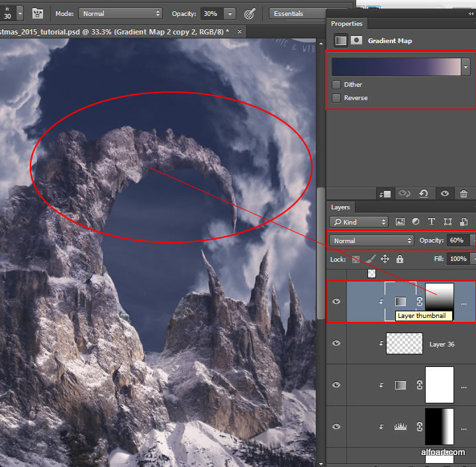Filter layers by pixel layer icon
The width and height of the screenshot is (476, 467).
400,222
